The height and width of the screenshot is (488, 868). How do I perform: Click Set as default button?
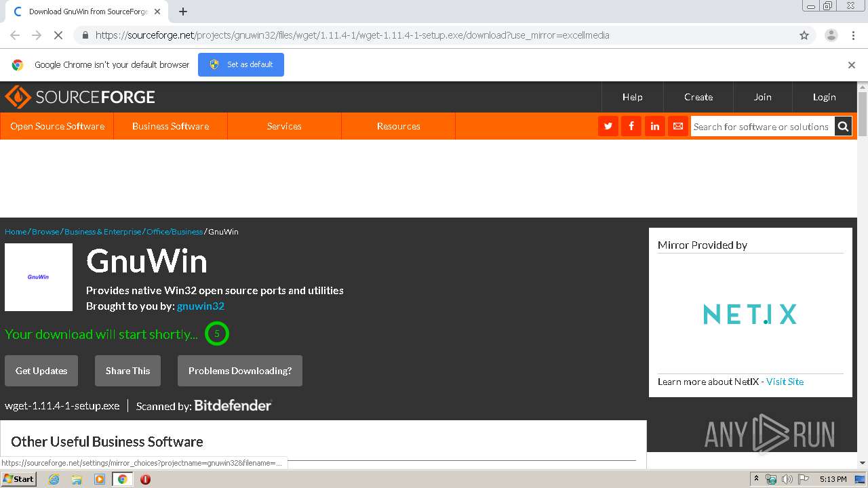[x=241, y=64]
